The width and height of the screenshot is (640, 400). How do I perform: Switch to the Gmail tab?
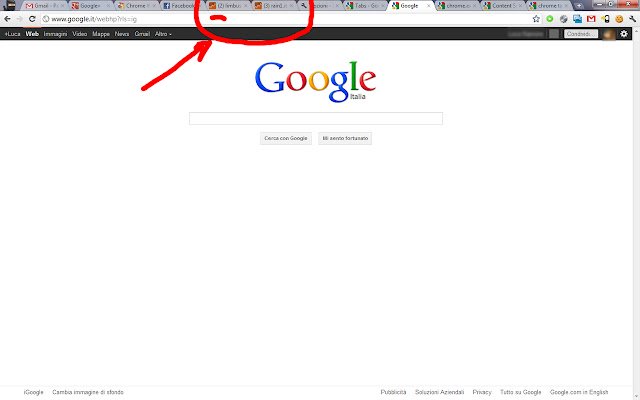coord(45,6)
